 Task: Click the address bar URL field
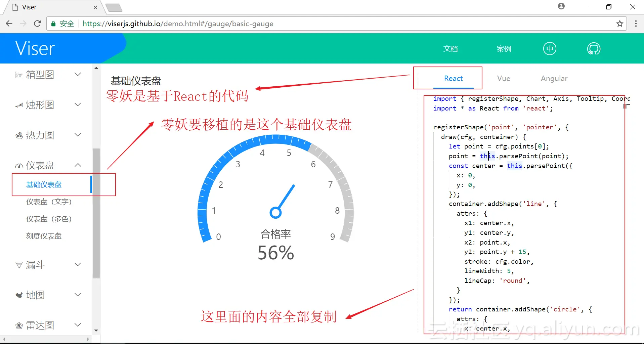point(336,24)
